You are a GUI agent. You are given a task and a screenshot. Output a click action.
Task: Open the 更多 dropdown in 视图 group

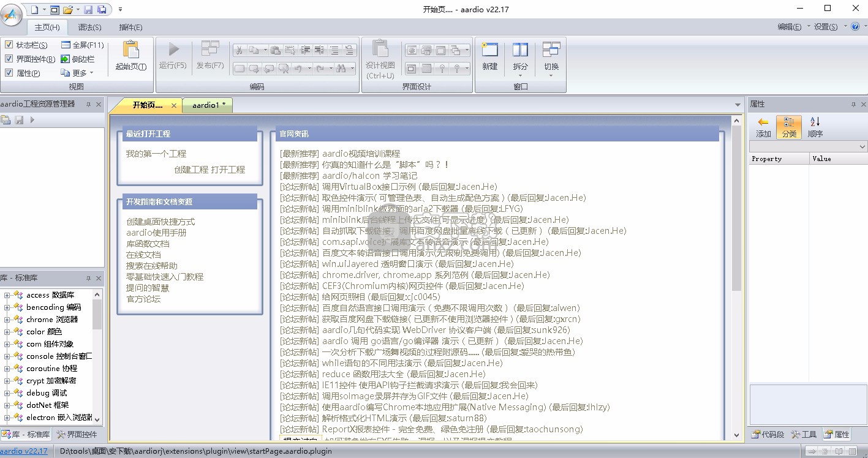(77, 73)
